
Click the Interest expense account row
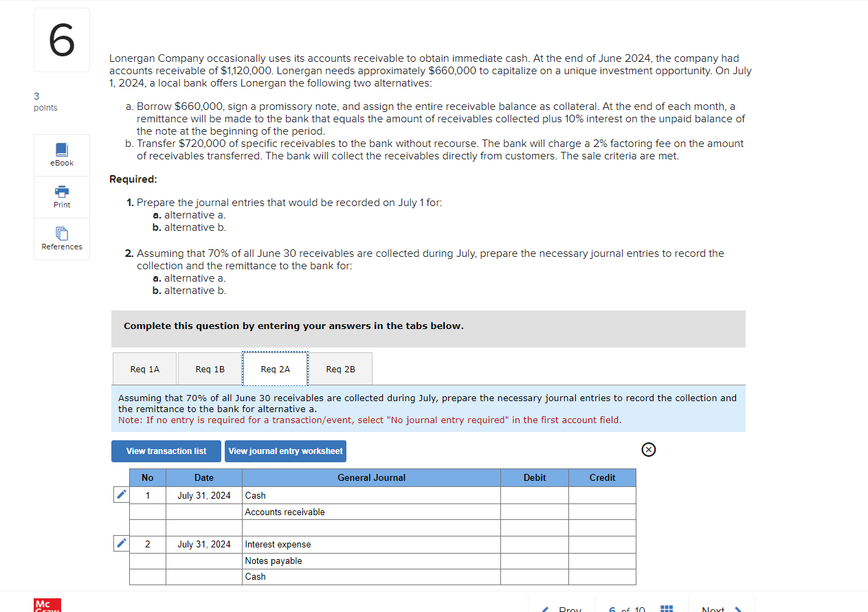click(371, 544)
